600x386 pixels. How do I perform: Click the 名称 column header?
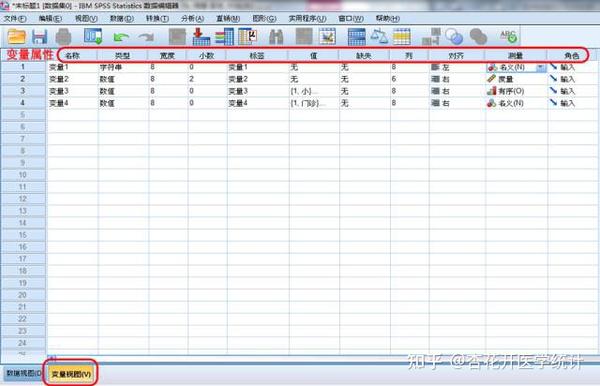pyautogui.click(x=72, y=55)
